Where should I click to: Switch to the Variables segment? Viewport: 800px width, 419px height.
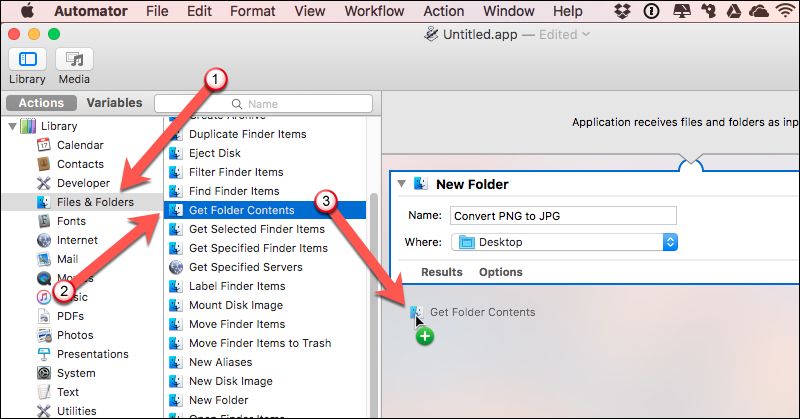click(114, 103)
